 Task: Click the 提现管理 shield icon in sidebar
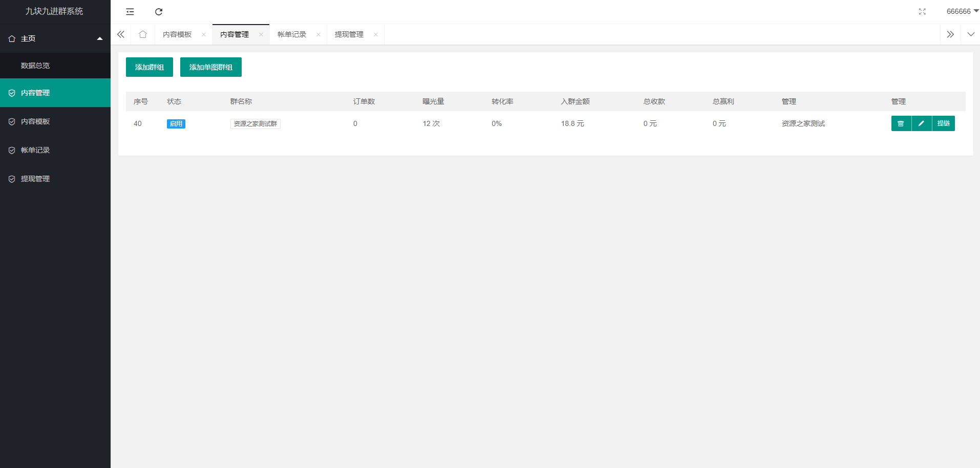(12, 179)
